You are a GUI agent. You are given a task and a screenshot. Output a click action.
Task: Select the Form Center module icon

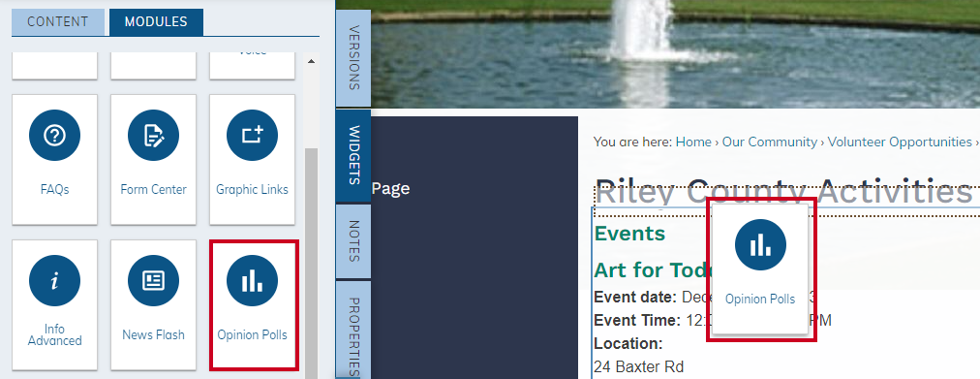point(153,135)
